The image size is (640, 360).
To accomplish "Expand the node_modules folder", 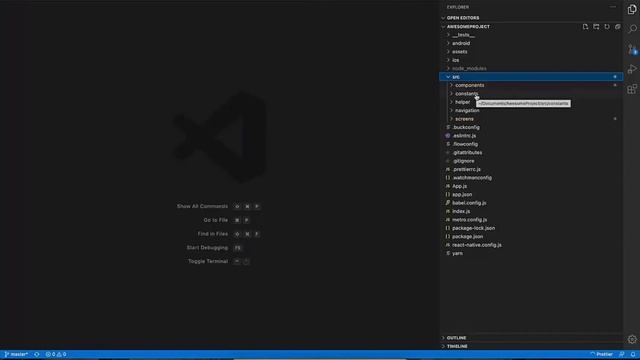I will pyautogui.click(x=531, y=69).
